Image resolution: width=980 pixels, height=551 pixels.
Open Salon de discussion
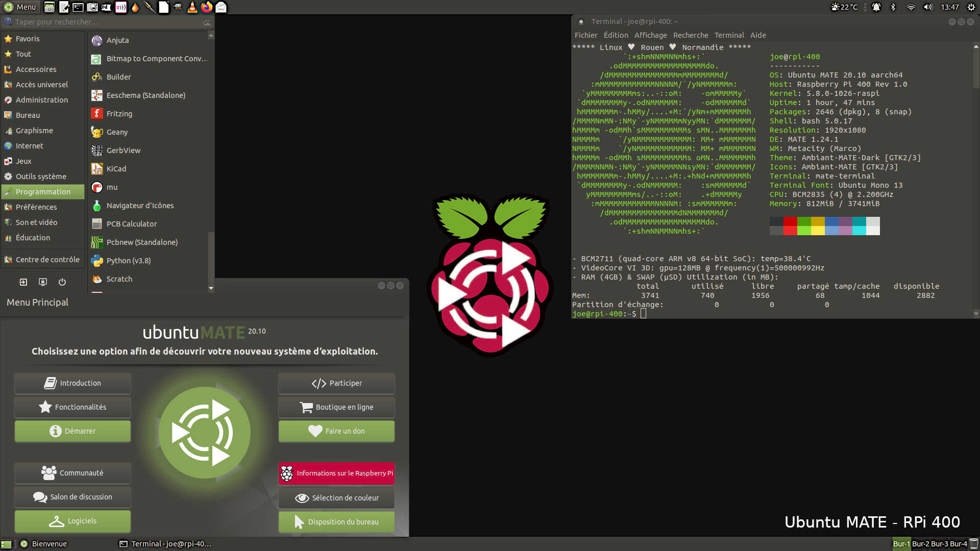[x=72, y=497]
